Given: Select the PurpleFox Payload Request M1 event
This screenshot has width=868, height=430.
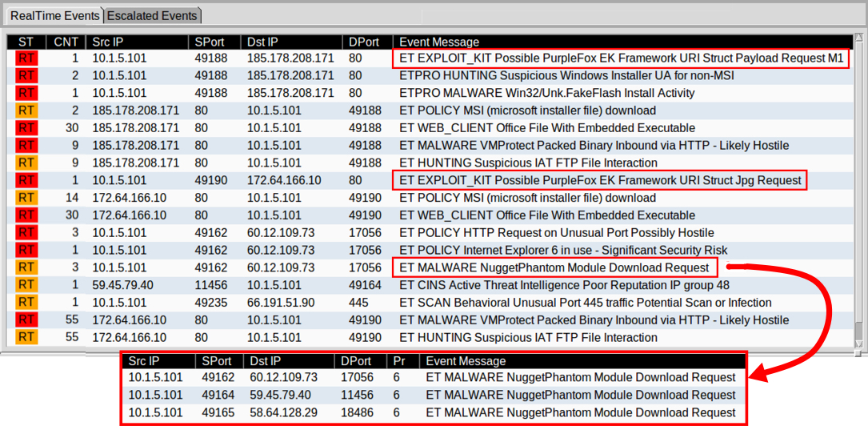Looking at the screenshot, I should (430, 58).
